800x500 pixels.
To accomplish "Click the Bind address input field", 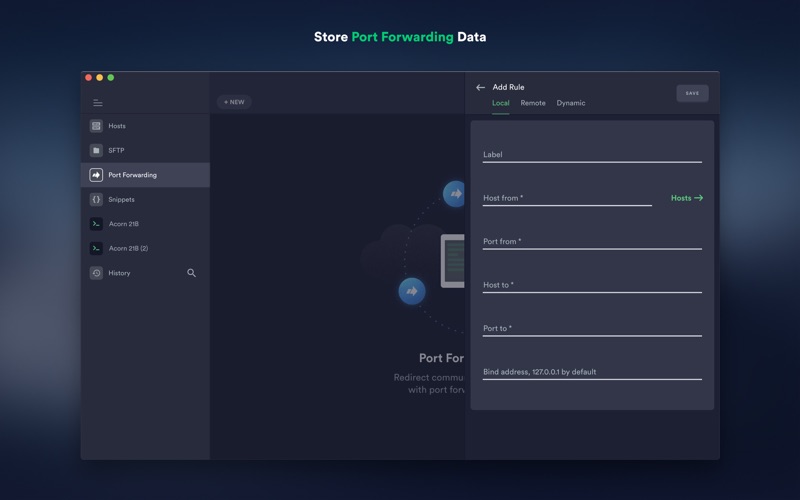I will click(x=591, y=372).
